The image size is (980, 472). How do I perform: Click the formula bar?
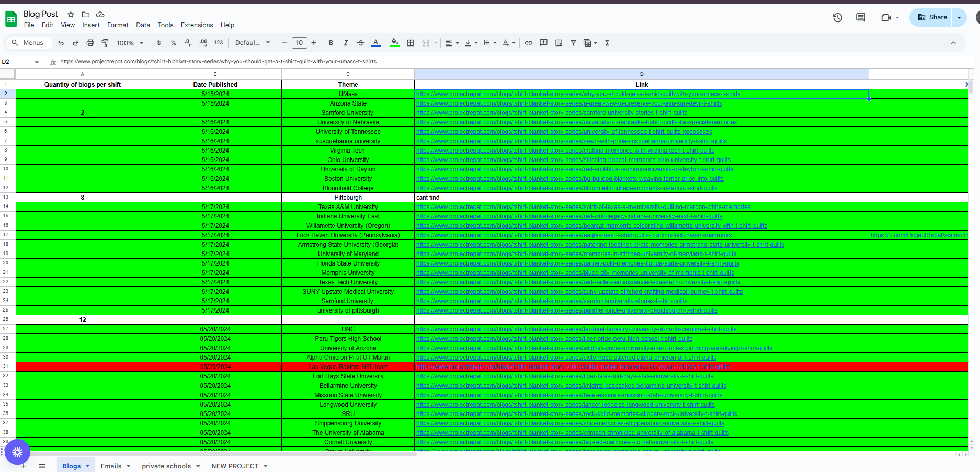[512, 62]
